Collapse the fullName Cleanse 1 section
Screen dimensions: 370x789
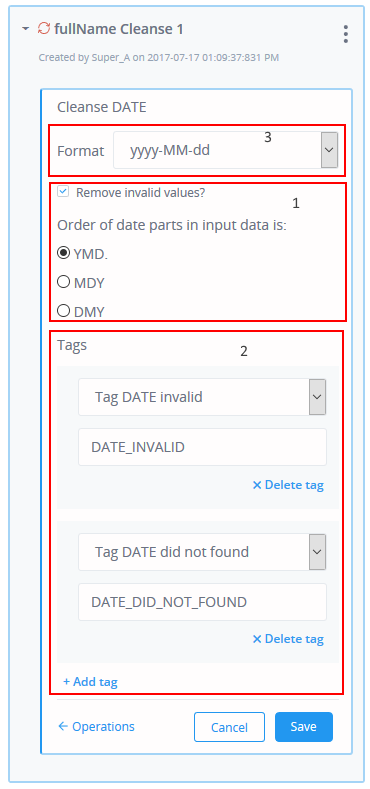pyautogui.click(x=26, y=29)
